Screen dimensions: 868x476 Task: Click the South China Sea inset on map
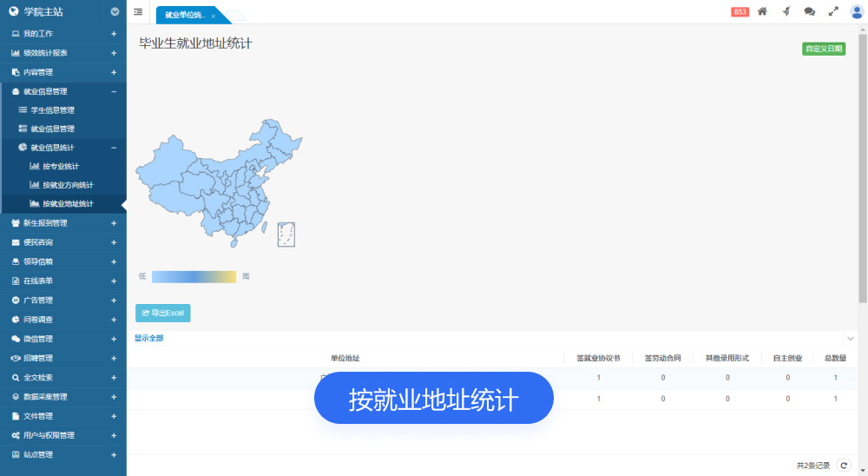point(286,234)
